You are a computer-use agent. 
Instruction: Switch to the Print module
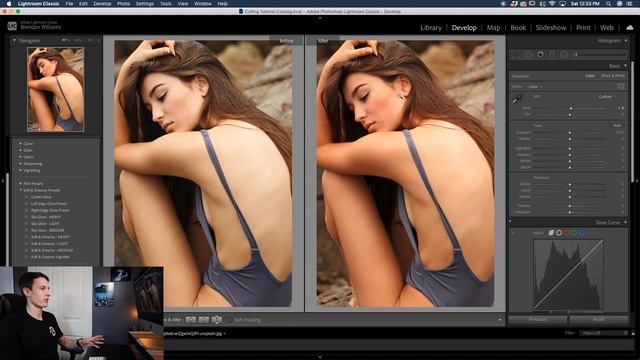click(583, 28)
